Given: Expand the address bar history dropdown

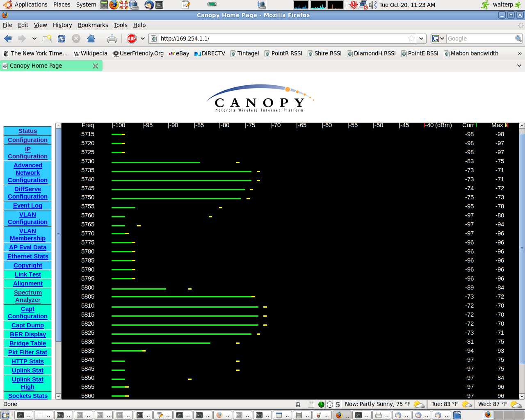Looking at the screenshot, I should (421, 39).
